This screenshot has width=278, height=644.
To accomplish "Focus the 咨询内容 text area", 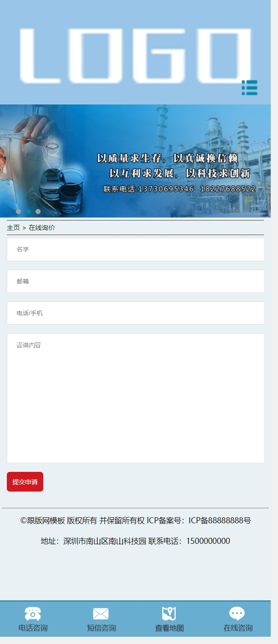I will click(x=135, y=398).
